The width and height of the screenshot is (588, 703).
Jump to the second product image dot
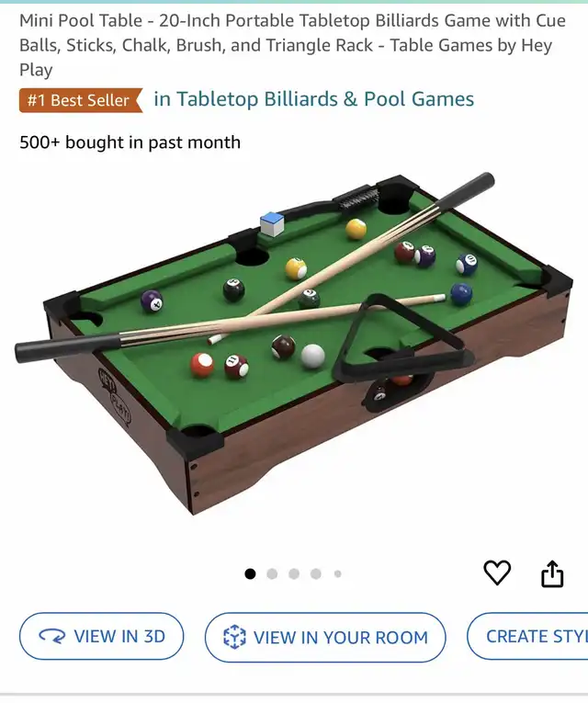point(272,573)
